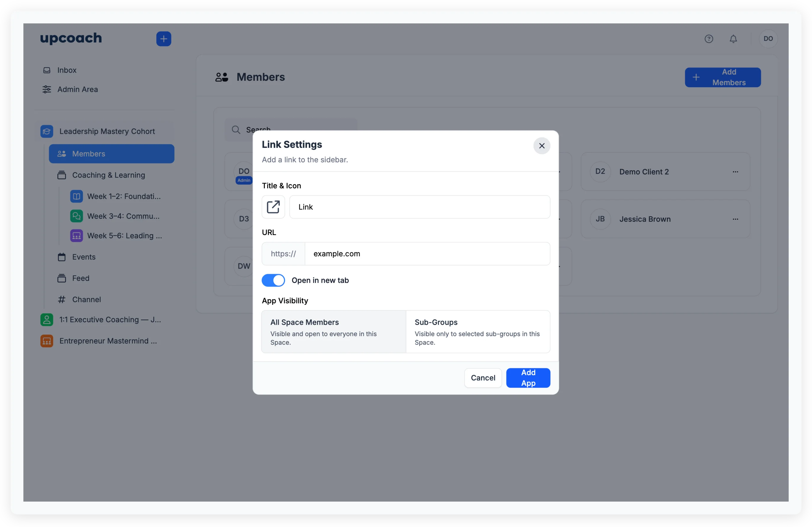This screenshot has height=527, width=812.
Task: Open the Feed section
Action: tap(81, 278)
